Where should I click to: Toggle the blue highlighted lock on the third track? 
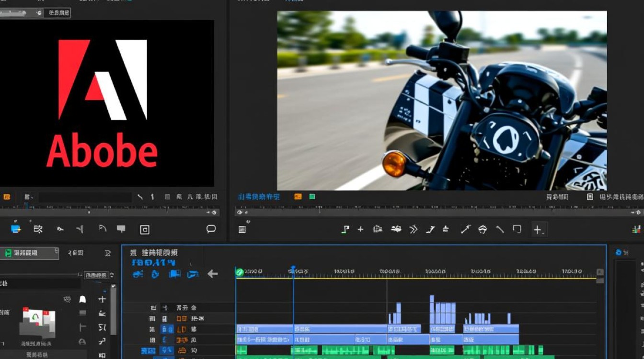point(167,329)
